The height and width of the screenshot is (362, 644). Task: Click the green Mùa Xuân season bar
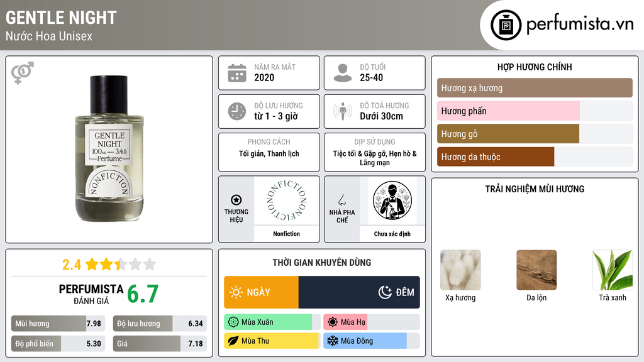pyautogui.click(x=268, y=322)
